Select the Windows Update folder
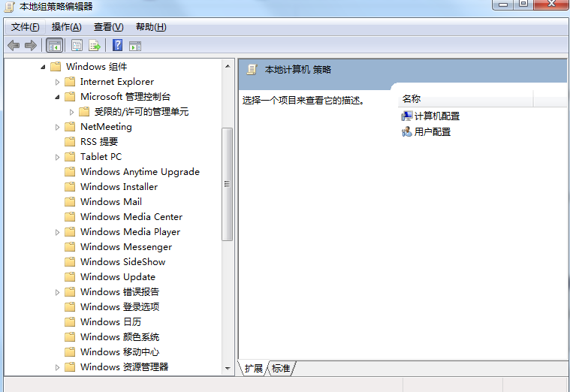The height and width of the screenshot is (392, 570). coord(117,277)
